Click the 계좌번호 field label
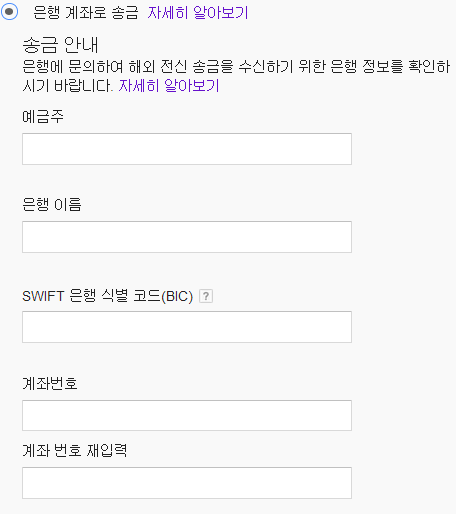Image resolution: width=458 pixels, height=514 pixels. [50, 383]
